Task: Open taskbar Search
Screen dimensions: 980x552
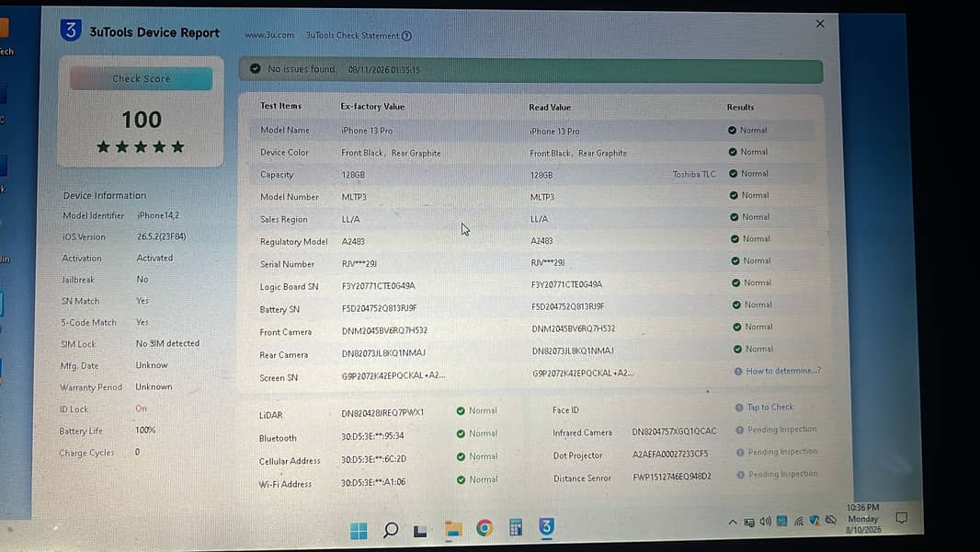Action: tap(391, 530)
